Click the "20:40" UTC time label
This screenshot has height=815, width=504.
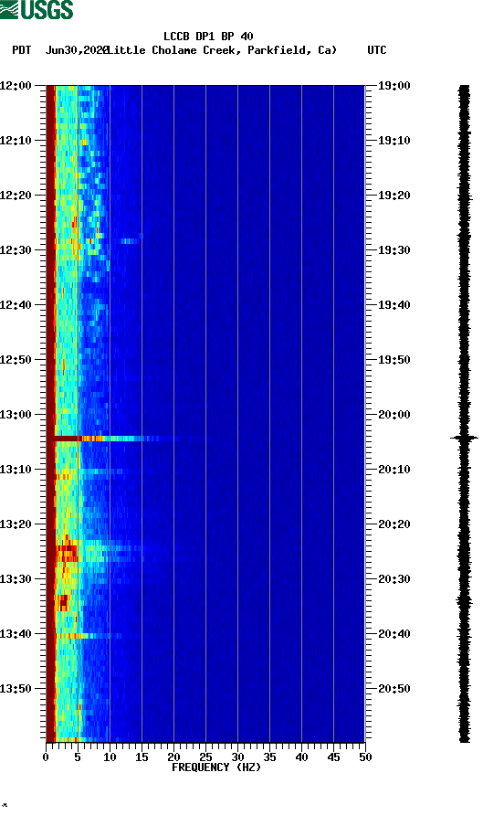click(x=394, y=633)
